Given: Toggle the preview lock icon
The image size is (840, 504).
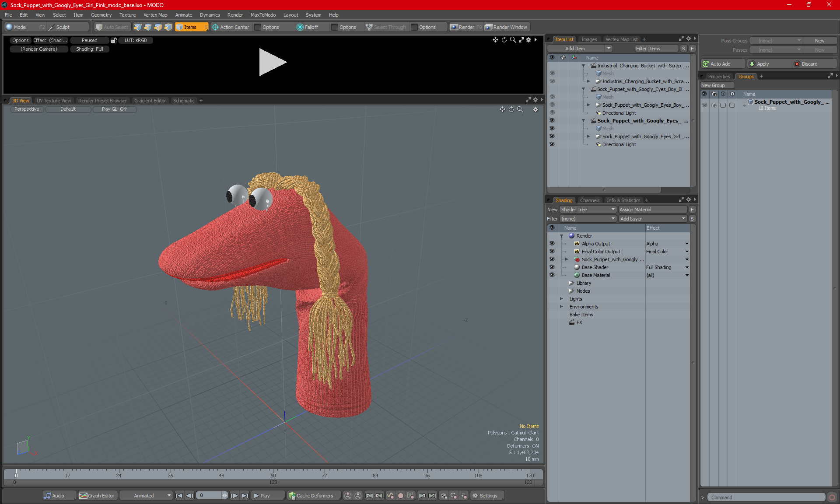Looking at the screenshot, I should pyautogui.click(x=114, y=40).
